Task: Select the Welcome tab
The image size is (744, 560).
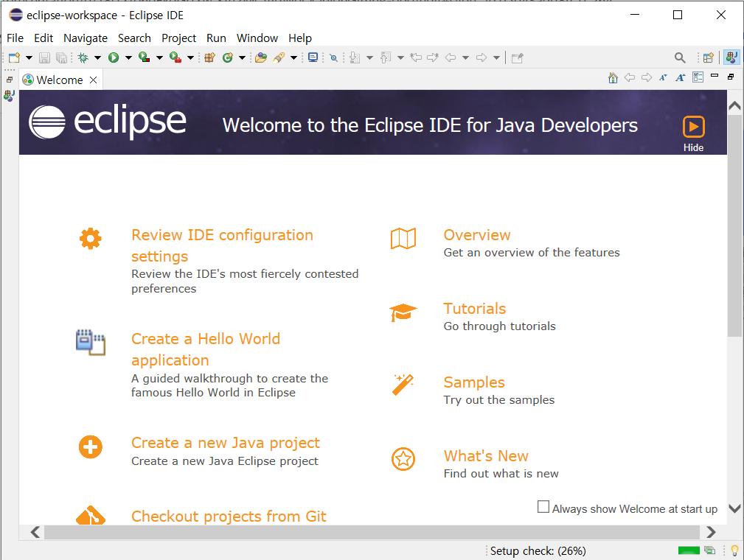Action: coord(60,80)
